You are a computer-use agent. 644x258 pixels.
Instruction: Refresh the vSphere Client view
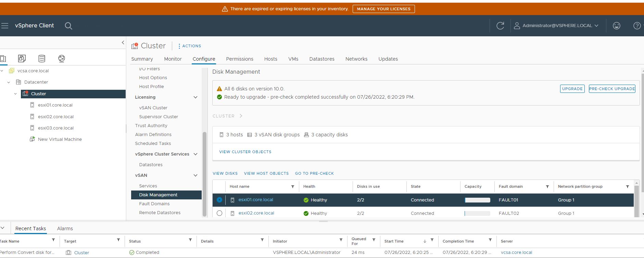[500, 26]
